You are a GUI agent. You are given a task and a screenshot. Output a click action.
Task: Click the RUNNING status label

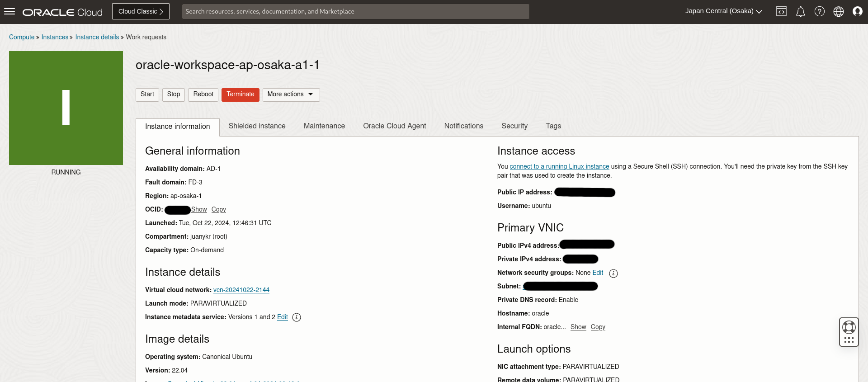click(x=66, y=172)
